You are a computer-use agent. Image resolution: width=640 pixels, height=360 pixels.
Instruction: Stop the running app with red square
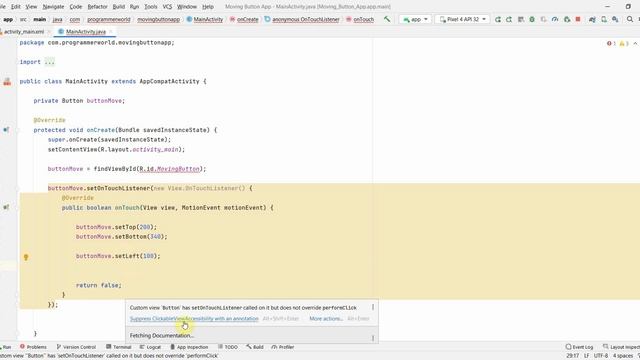click(578, 19)
